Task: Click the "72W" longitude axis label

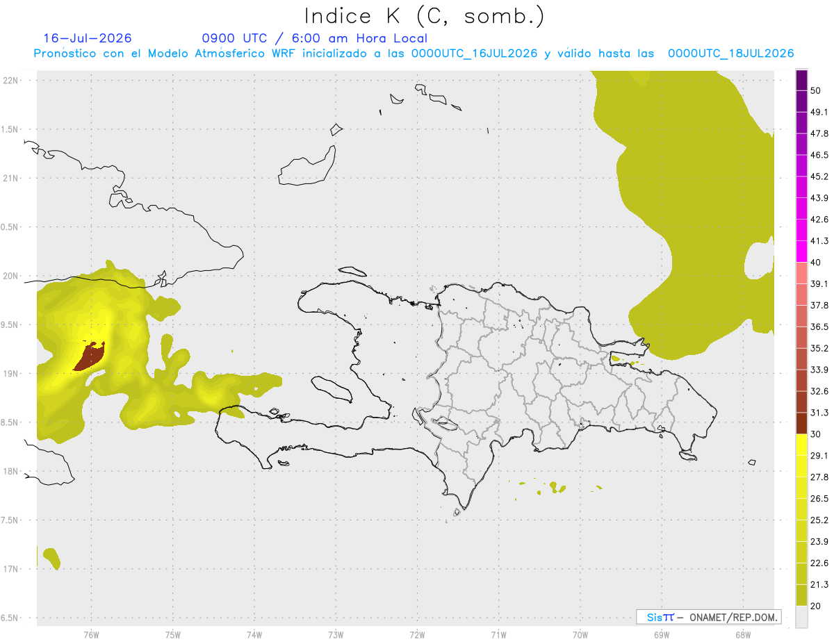Action: coord(417,635)
